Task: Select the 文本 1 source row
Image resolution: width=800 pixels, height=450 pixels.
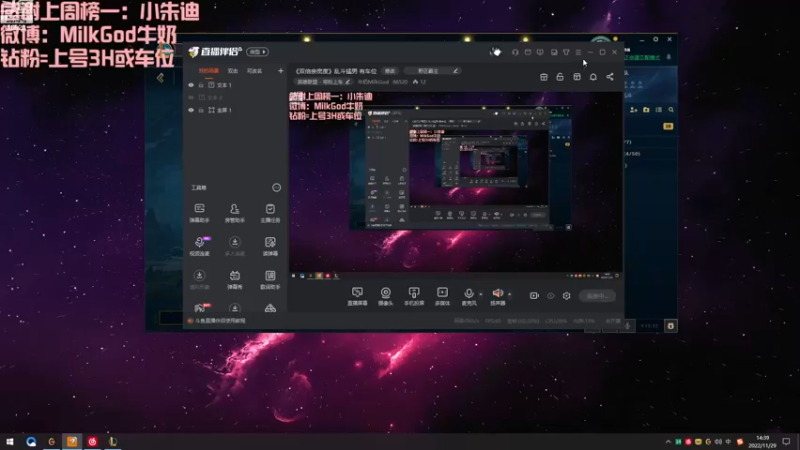Action: click(235, 85)
